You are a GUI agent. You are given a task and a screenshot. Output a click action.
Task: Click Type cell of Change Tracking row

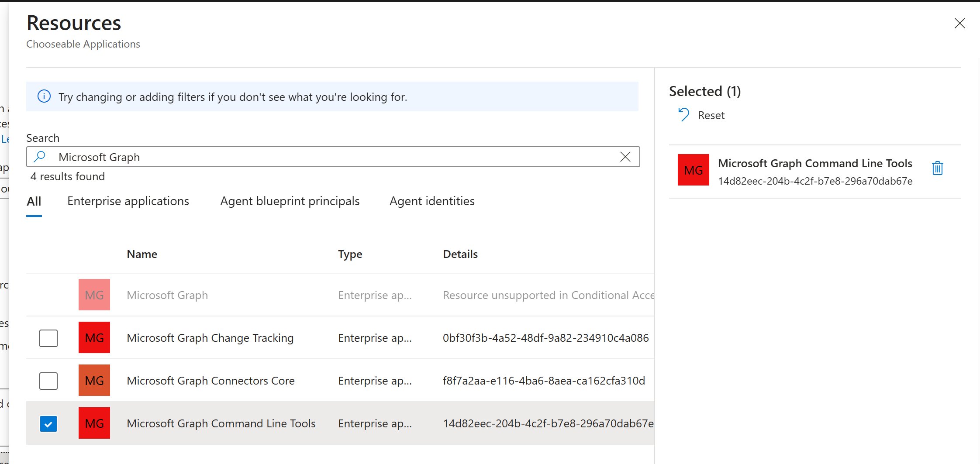(x=375, y=338)
